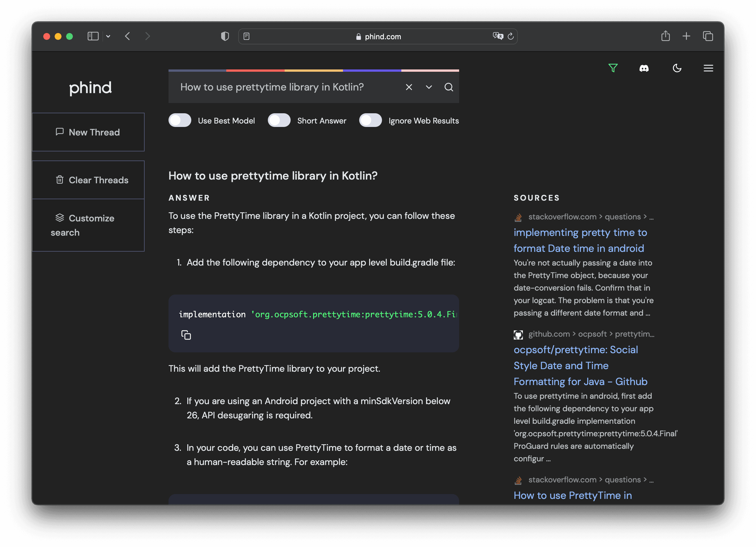Copy the gradle dependency code

point(186,335)
